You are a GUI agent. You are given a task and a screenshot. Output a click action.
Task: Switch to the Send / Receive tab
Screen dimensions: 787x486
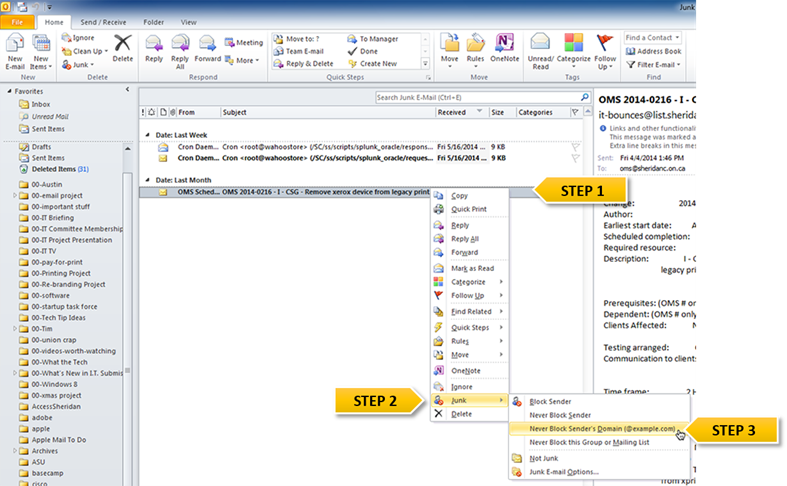[x=103, y=22]
